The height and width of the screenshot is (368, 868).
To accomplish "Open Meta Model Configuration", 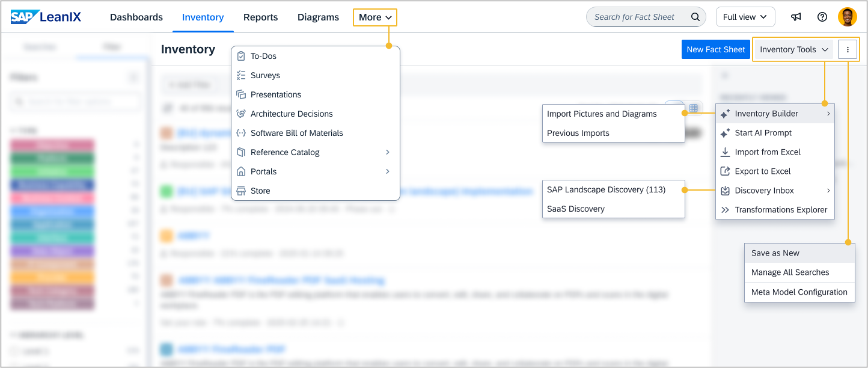I will (x=799, y=292).
